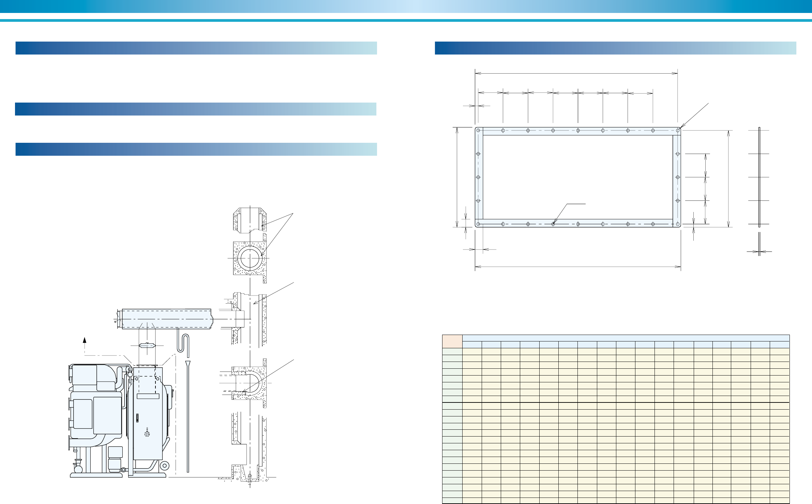812x504 pixels.
Task: Click the damper symbol in the vertical duct
Action: point(147,345)
